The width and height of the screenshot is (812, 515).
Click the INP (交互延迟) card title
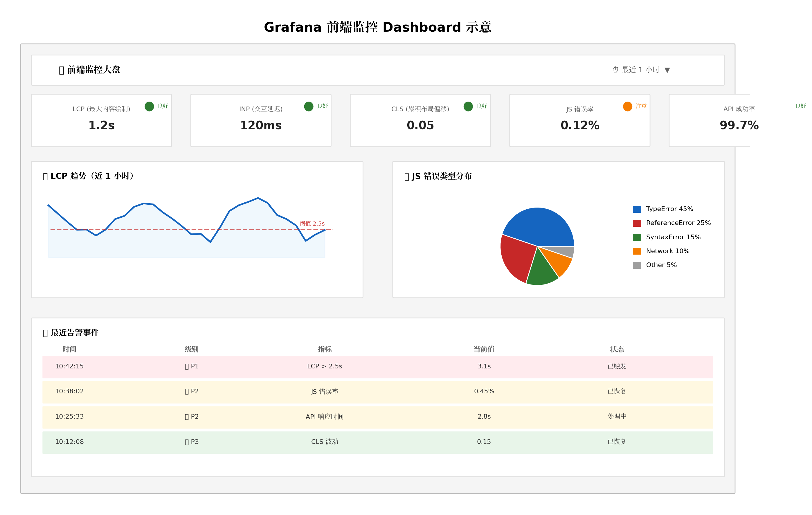261,109
